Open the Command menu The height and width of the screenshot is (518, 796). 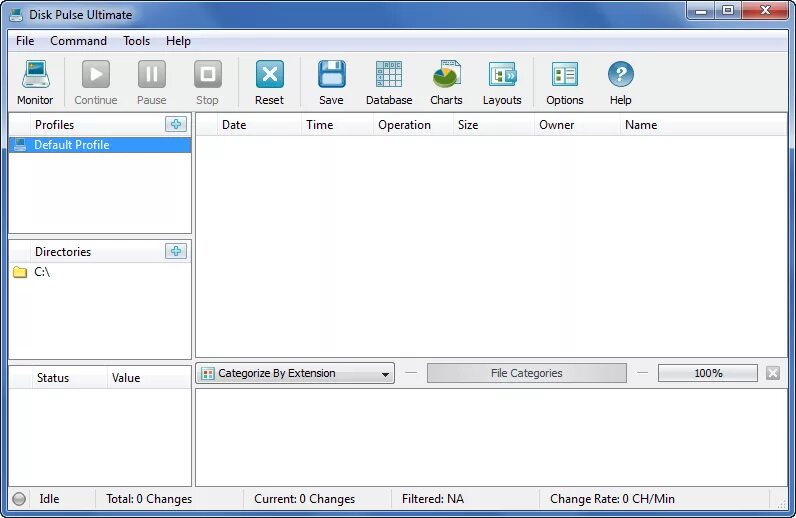[x=78, y=41]
